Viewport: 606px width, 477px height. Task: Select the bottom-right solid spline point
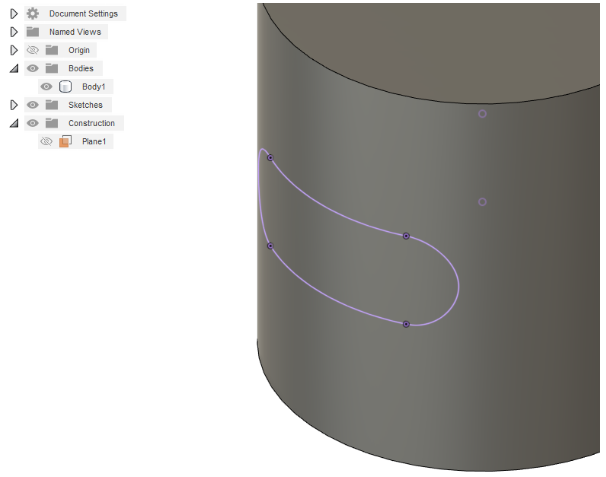406,324
